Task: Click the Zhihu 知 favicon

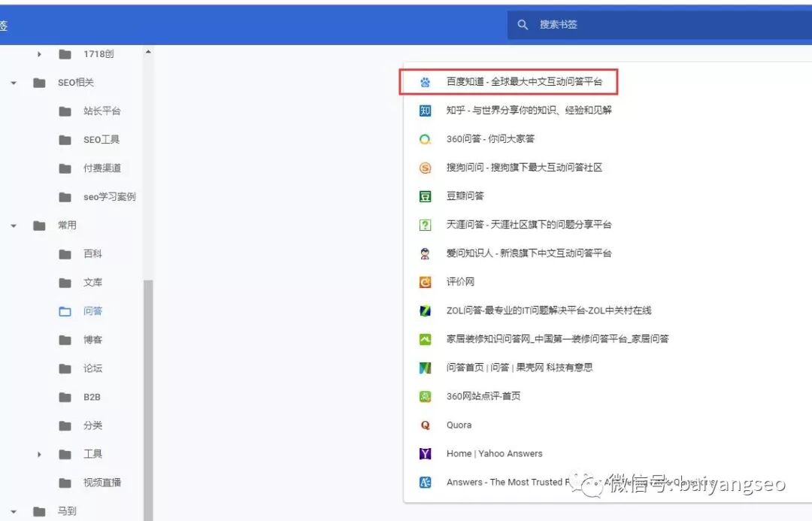Action: pos(425,111)
